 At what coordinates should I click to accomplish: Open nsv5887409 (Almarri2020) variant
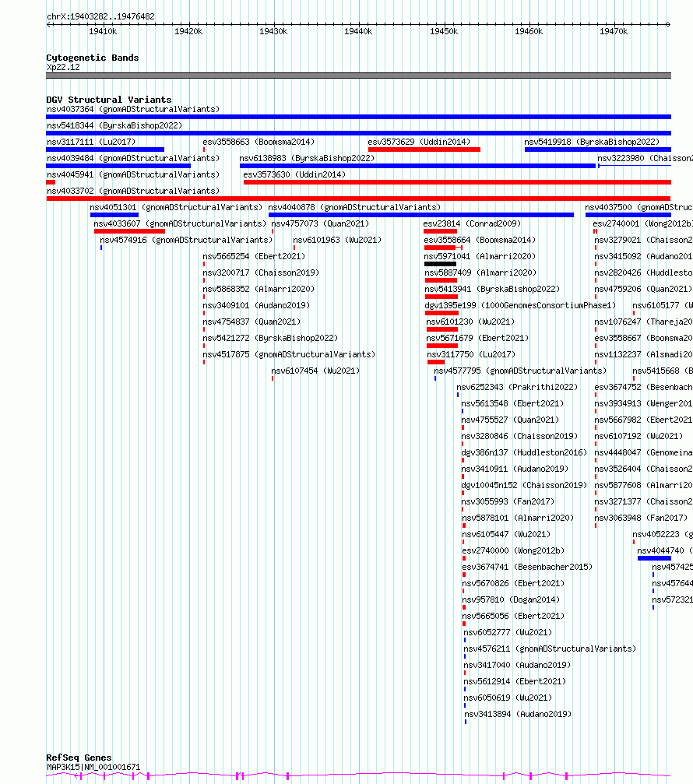point(480,272)
